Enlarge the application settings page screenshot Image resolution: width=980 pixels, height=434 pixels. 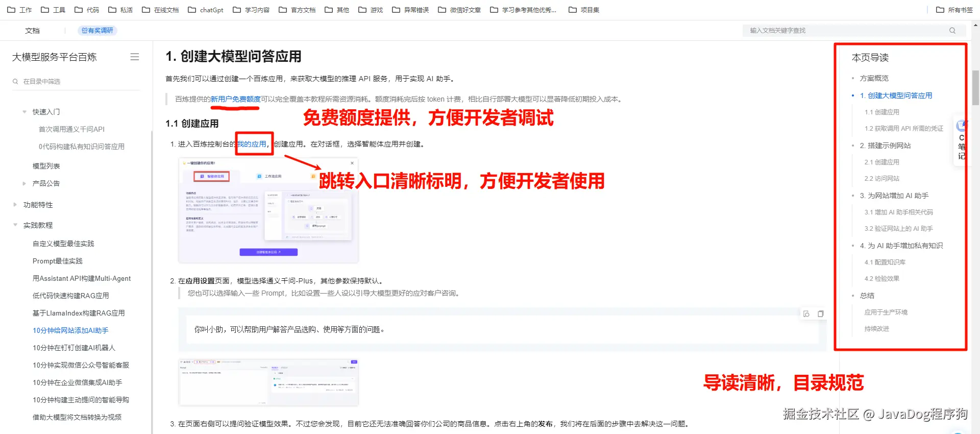tap(268, 382)
